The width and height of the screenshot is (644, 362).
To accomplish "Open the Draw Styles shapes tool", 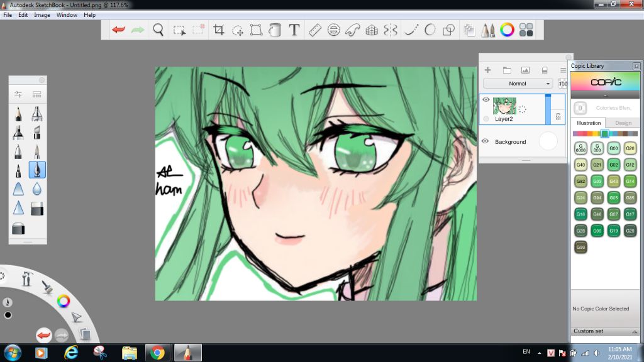I will 449,30.
